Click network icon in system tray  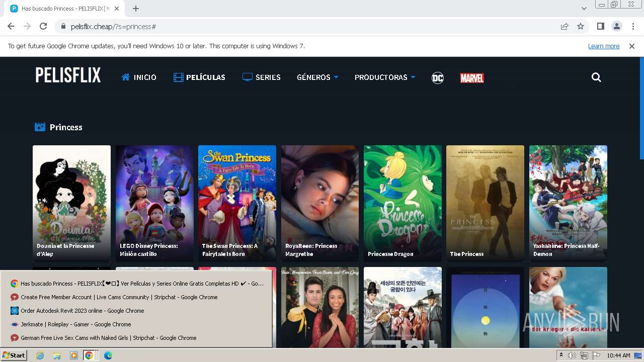584,355
